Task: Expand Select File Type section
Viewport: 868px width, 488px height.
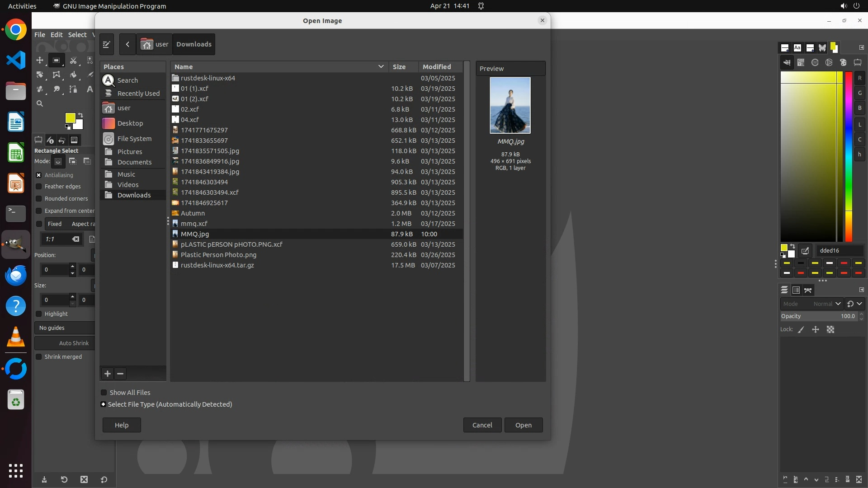Action: coord(104,404)
